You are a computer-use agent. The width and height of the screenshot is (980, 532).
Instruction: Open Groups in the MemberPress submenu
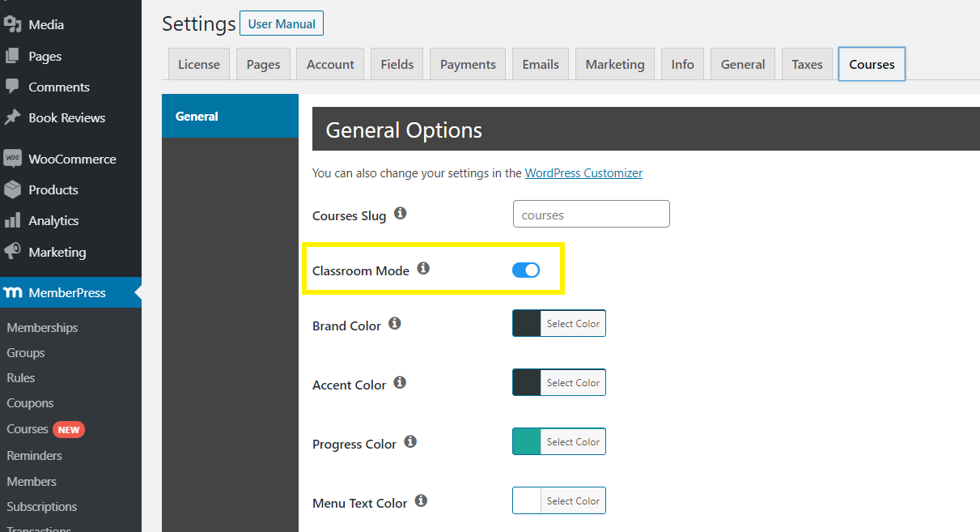[x=26, y=352]
